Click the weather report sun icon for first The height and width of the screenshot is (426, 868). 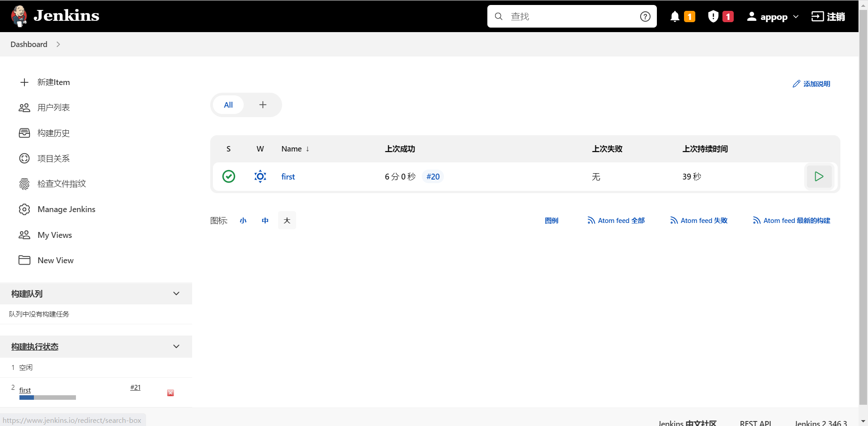click(260, 176)
